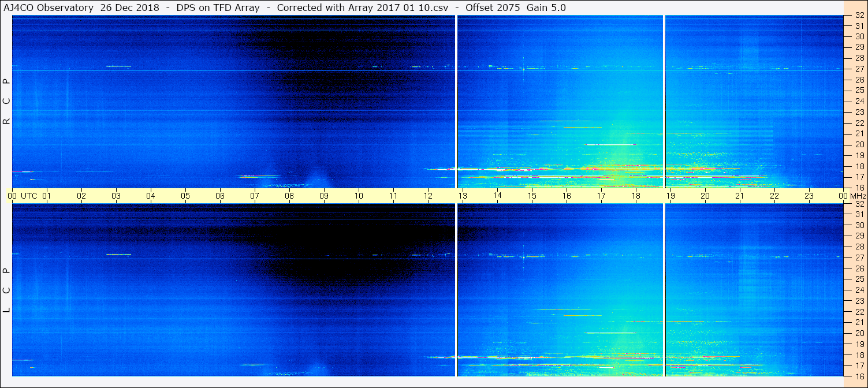Screen dimensions: 868x388
Task: Click the 31 MHz tick on LCP scale
Action: 859,214
